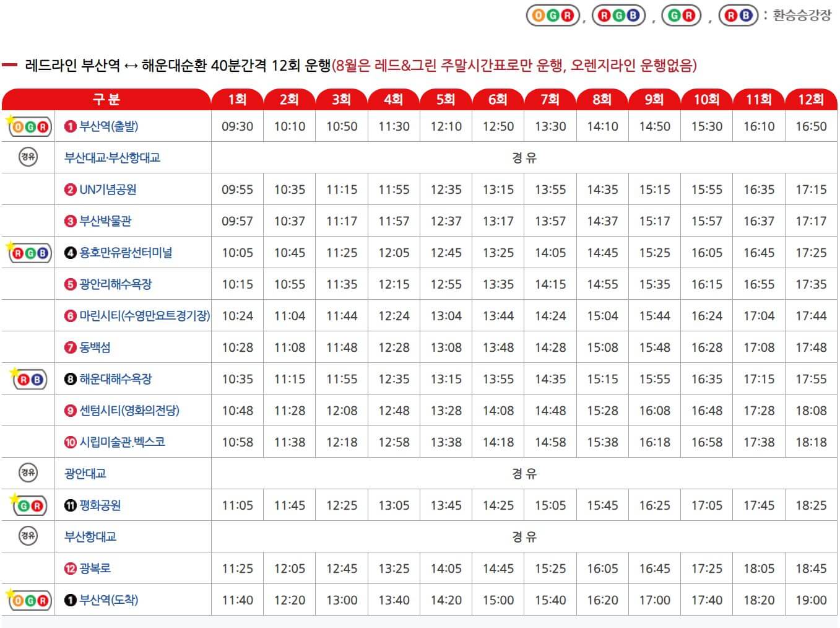Screen dimensions: 840x628
Task: Click the RB transfer badge beside 해운대해수욕장
Action: pyautogui.click(x=28, y=379)
